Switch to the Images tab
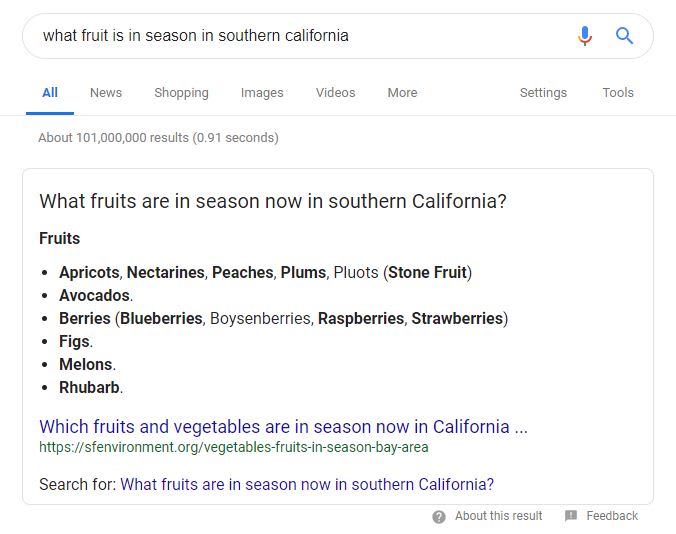This screenshot has height=534, width=676. pos(262,93)
